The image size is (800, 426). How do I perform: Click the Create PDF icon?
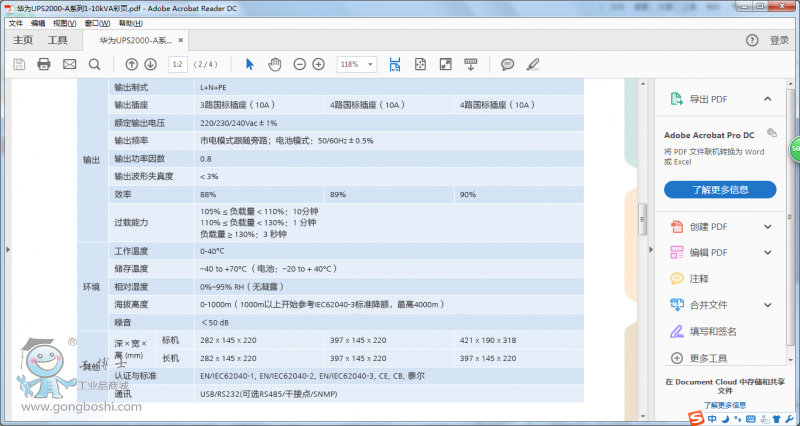click(x=677, y=227)
